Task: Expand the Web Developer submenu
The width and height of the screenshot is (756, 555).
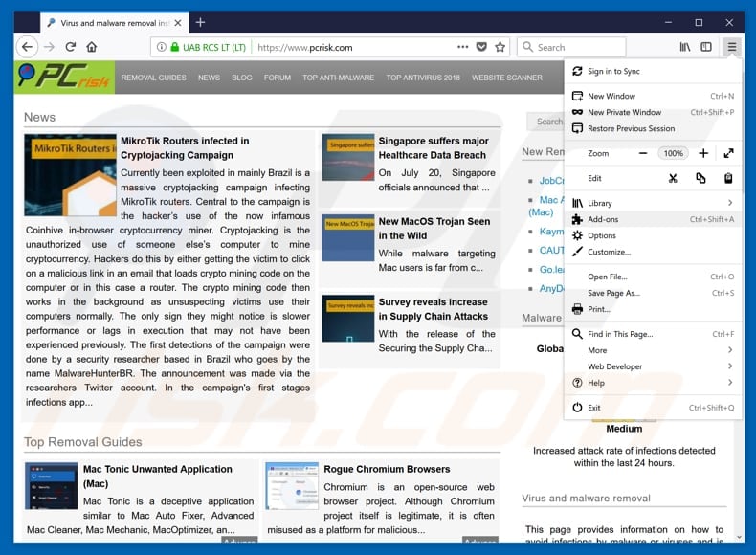Action: [653, 366]
